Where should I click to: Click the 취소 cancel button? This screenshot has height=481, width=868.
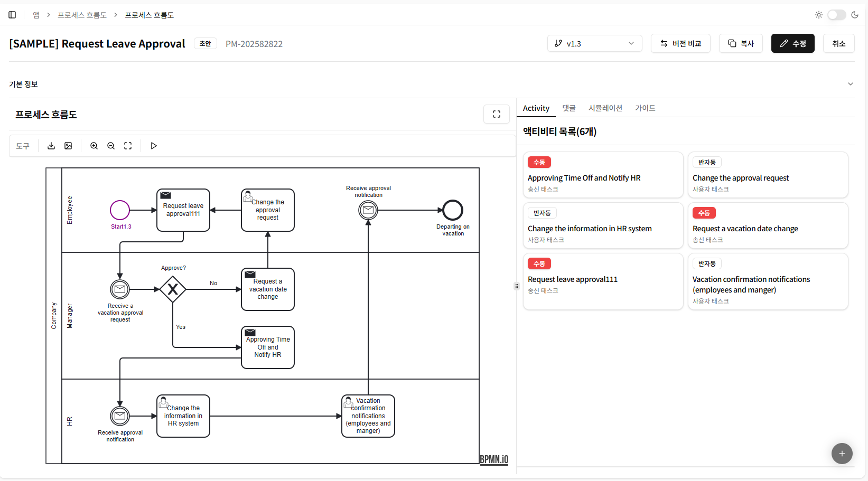pyautogui.click(x=838, y=43)
